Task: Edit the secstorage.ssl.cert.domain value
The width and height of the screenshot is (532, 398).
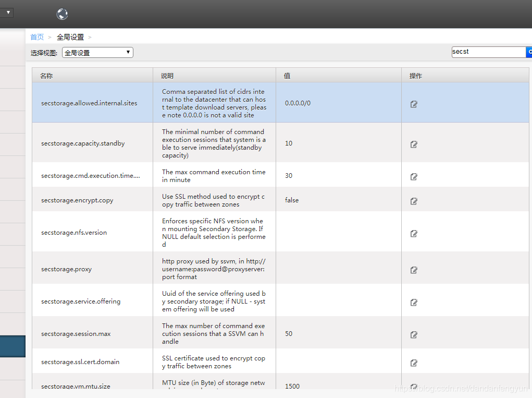Action: coord(414,363)
